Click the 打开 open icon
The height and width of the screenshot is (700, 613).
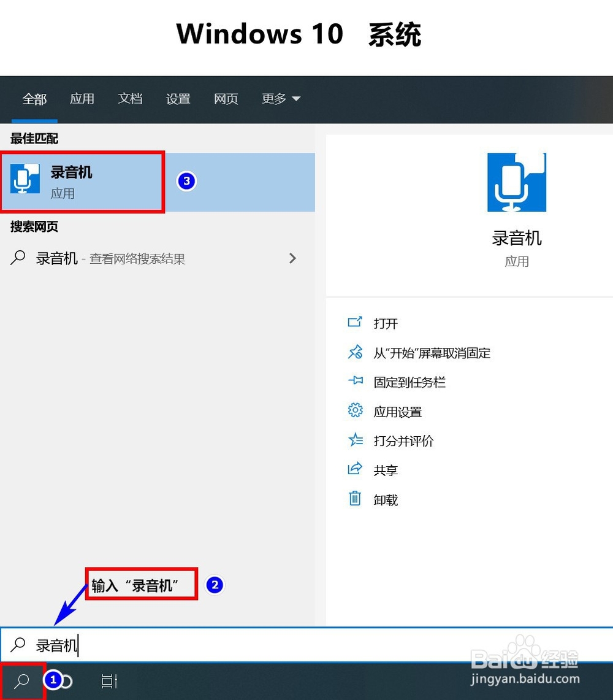point(355,322)
